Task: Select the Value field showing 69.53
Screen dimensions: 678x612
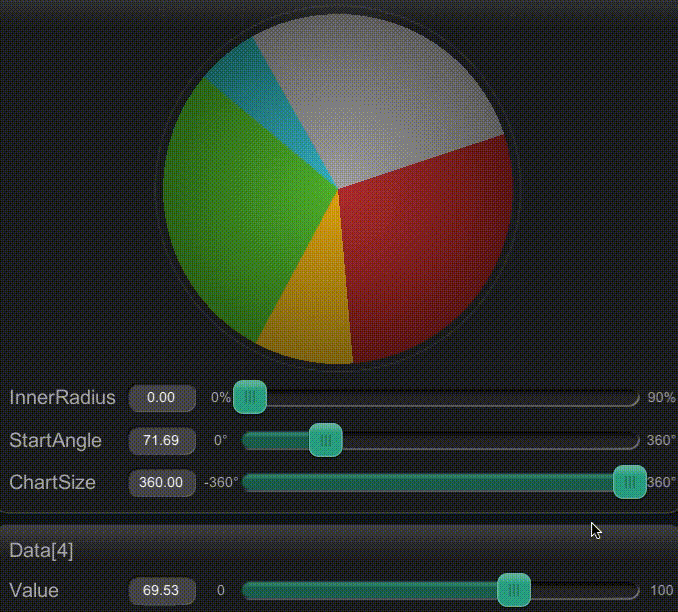Action: click(162, 590)
